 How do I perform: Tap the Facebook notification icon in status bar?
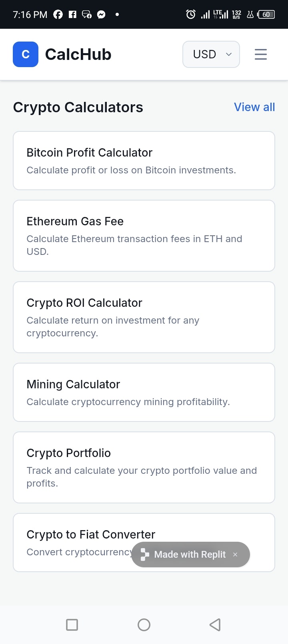click(58, 14)
